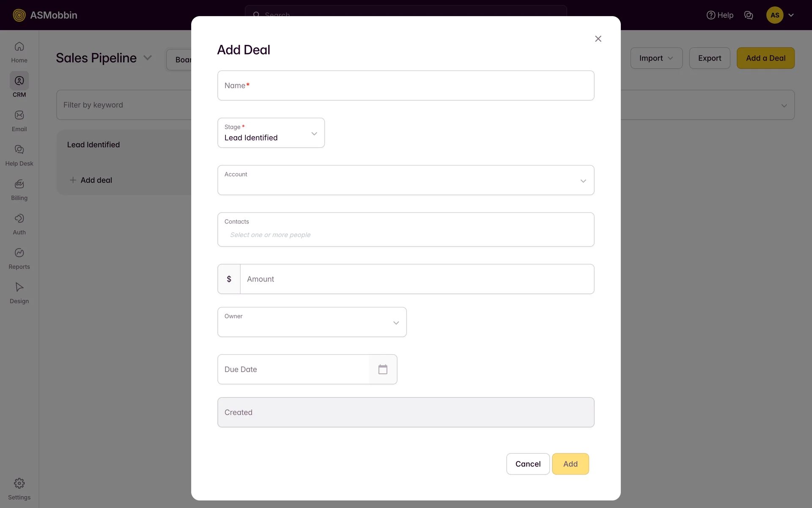The height and width of the screenshot is (508, 812).
Task: Close the Add Deal dialog
Action: coord(598,39)
